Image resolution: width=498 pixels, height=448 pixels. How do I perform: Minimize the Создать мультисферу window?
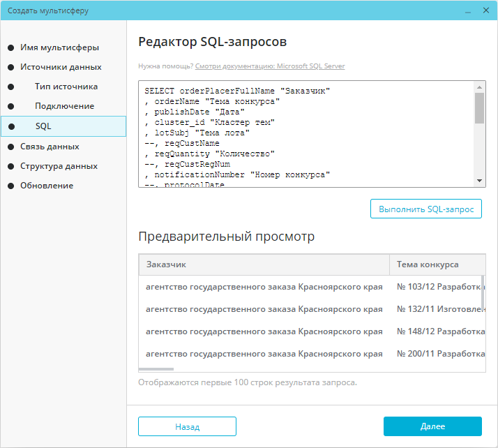point(468,11)
